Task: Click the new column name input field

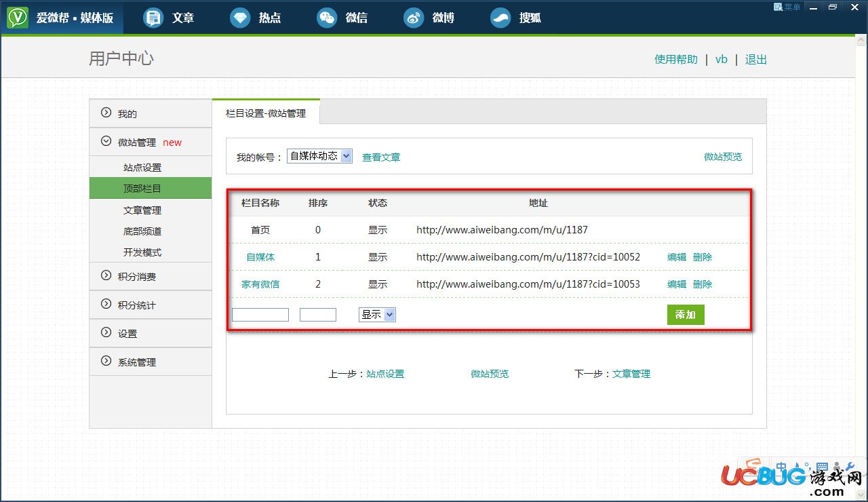Action: click(260, 315)
